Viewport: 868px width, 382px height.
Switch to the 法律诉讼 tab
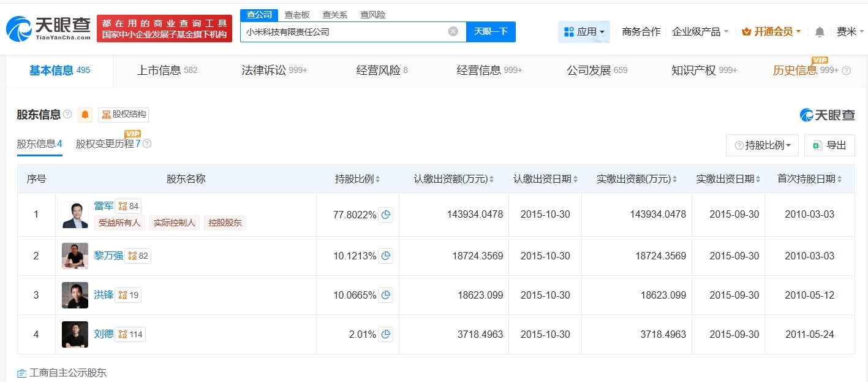(x=274, y=71)
